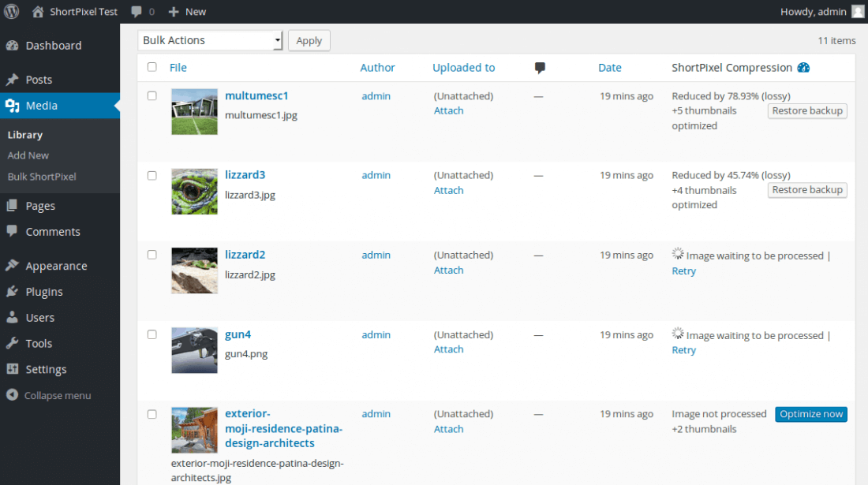Check the lizzard3 row checkbox
This screenshot has height=485, width=868.
click(152, 175)
